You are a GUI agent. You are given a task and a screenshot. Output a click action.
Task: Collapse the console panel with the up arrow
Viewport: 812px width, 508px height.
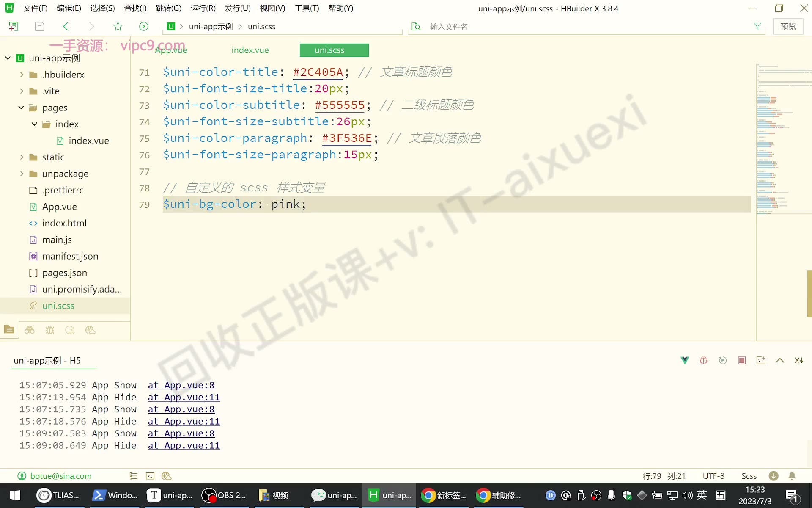780,360
